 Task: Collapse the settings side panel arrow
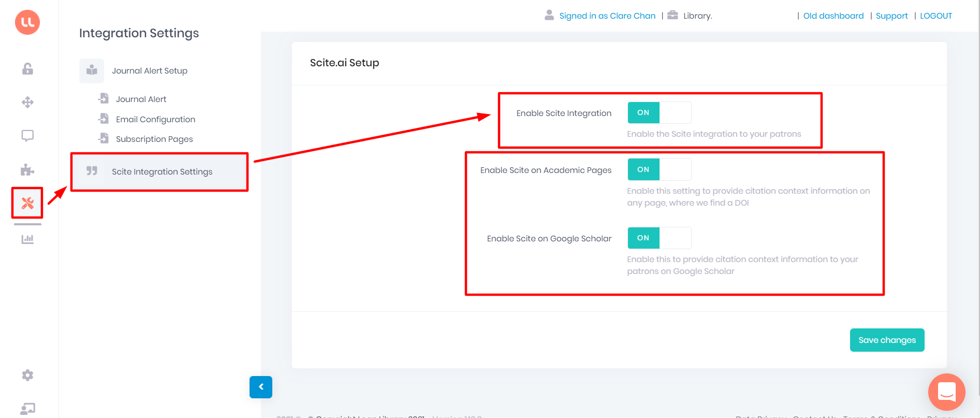tap(261, 387)
